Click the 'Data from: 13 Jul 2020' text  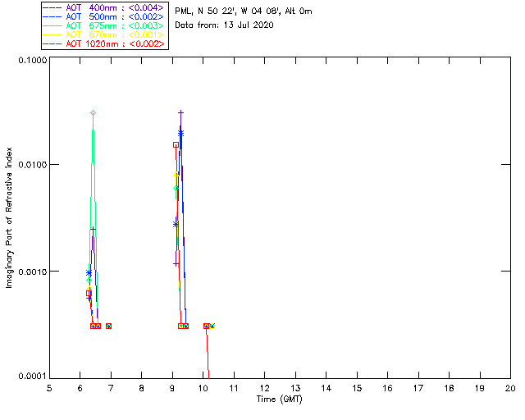tap(224, 25)
